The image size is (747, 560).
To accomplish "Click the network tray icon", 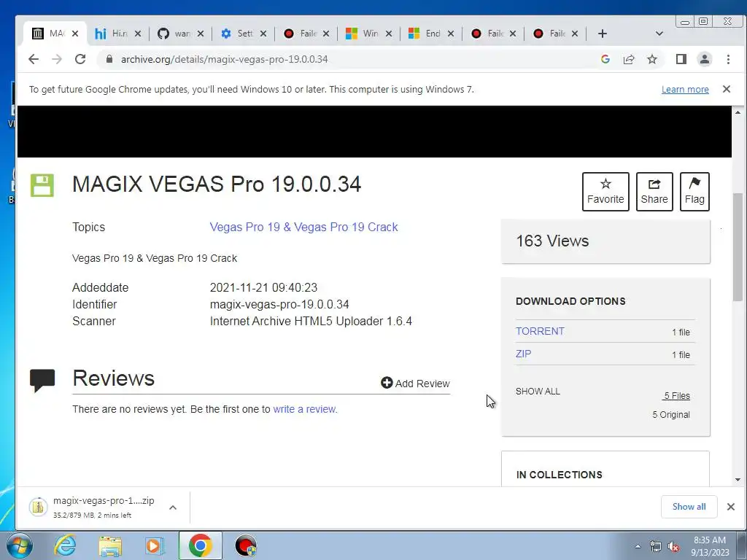I will pos(656,547).
